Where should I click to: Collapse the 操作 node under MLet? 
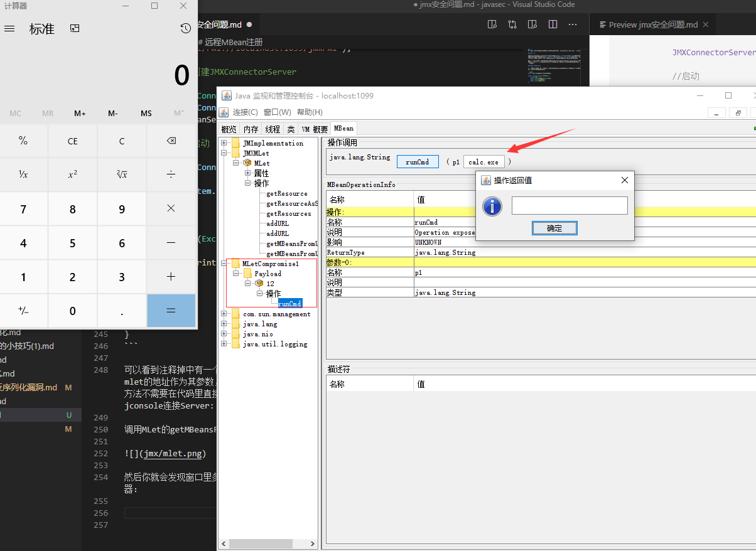click(247, 183)
